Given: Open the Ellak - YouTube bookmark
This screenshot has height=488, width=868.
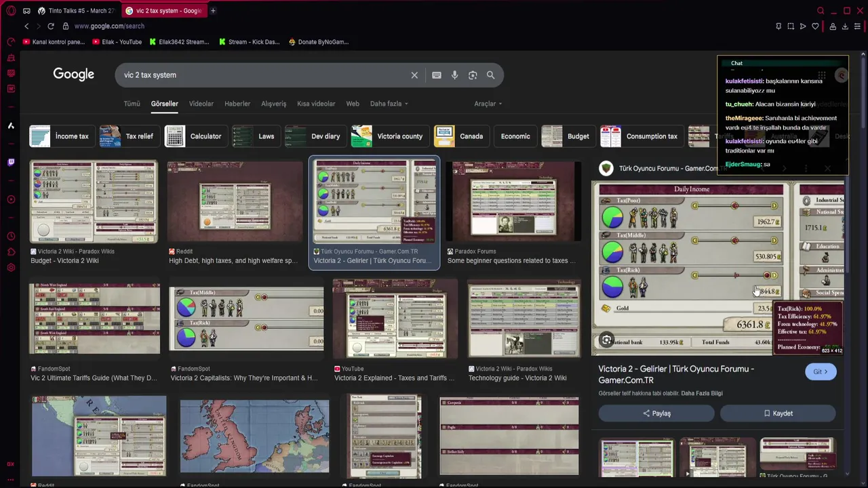Looking at the screenshot, I should (117, 42).
